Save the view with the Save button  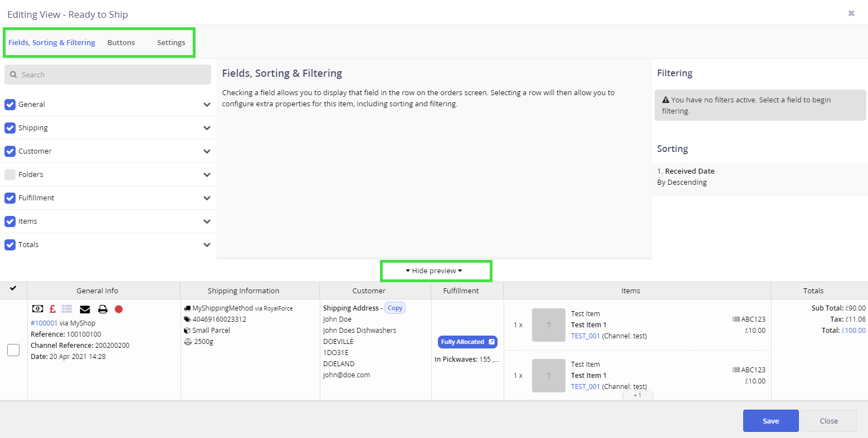tap(771, 421)
